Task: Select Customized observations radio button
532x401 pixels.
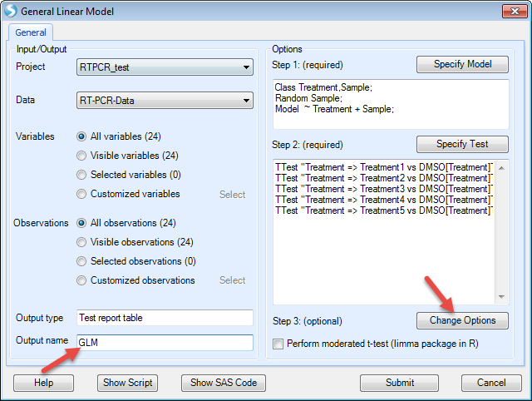Action: click(81, 280)
